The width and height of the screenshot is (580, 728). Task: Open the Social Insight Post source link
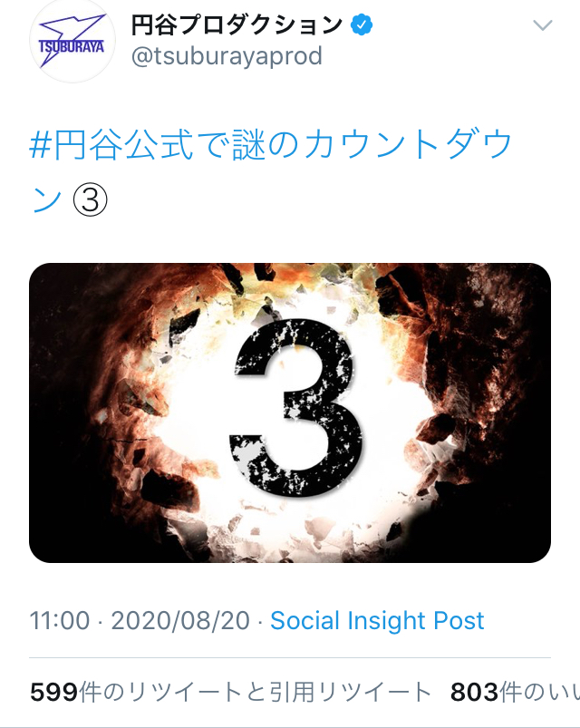(377, 620)
